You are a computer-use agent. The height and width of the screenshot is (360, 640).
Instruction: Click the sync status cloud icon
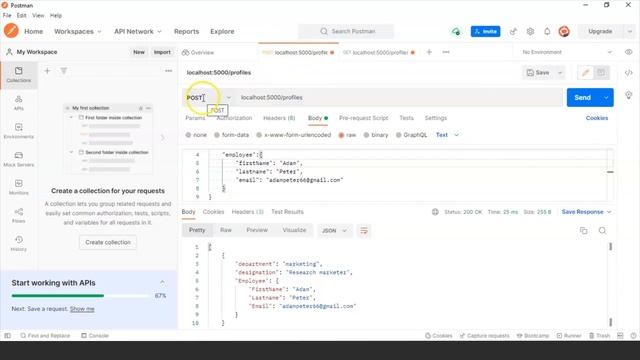pos(456,31)
